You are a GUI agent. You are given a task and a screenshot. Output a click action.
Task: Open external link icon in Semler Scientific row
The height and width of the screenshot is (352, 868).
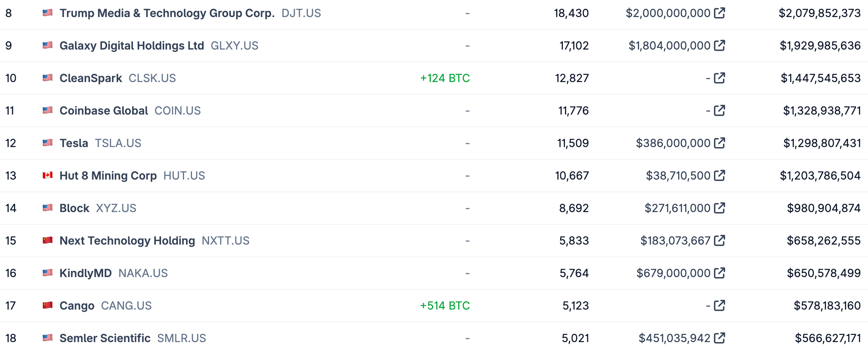pos(719,338)
